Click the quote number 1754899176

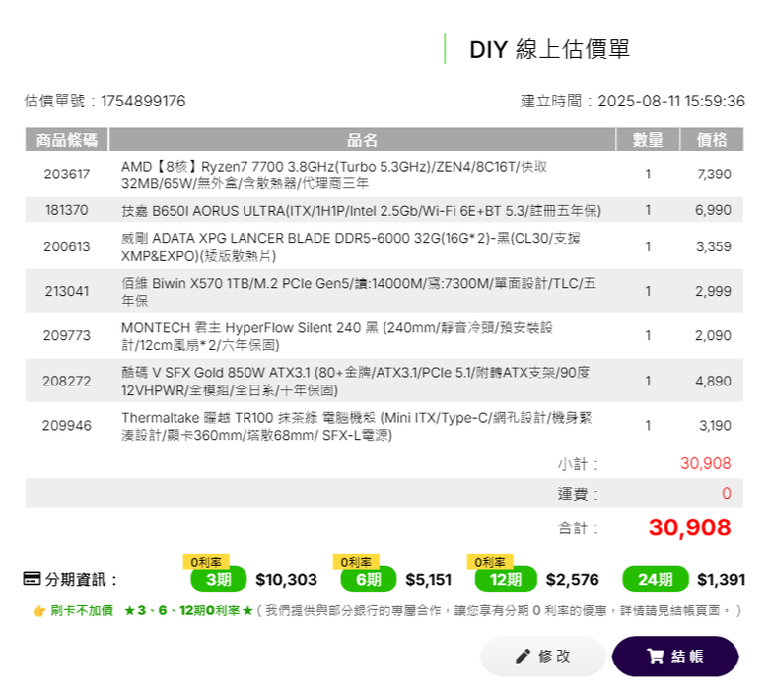[143, 101]
